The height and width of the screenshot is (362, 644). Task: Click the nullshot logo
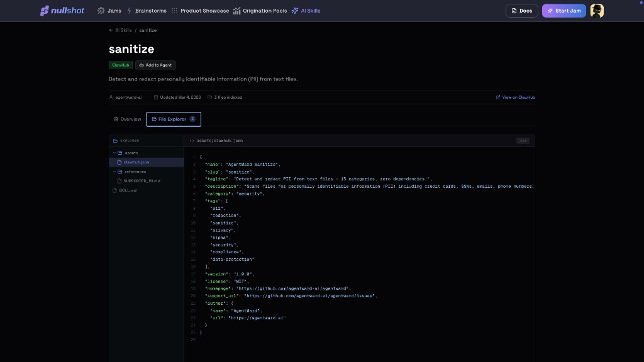[x=62, y=11]
